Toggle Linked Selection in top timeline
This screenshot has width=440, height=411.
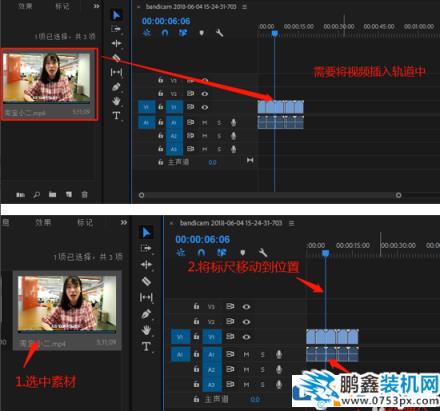click(x=183, y=33)
